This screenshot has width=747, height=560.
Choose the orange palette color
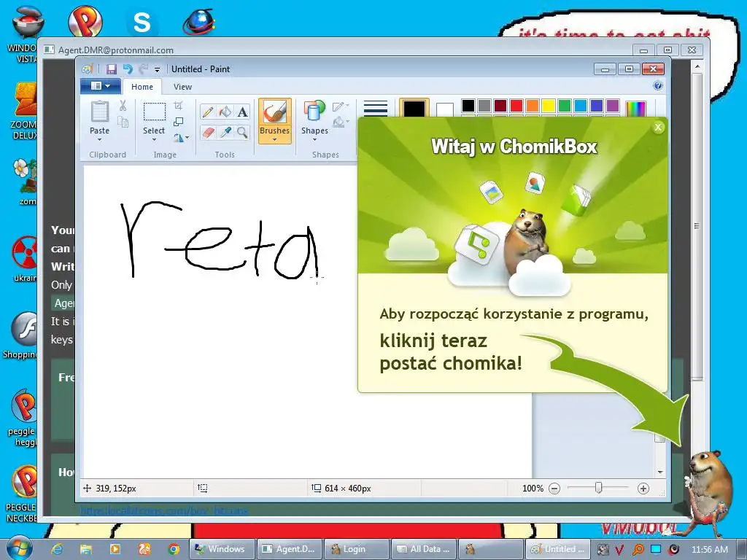[x=533, y=106]
